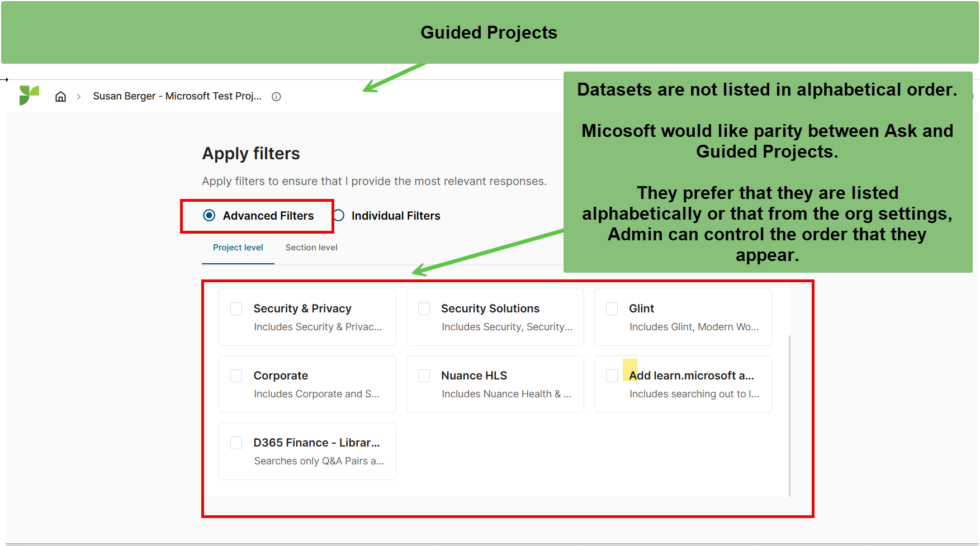980x546 pixels.
Task: Select Advanced Filters radio button
Action: click(209, 215)
